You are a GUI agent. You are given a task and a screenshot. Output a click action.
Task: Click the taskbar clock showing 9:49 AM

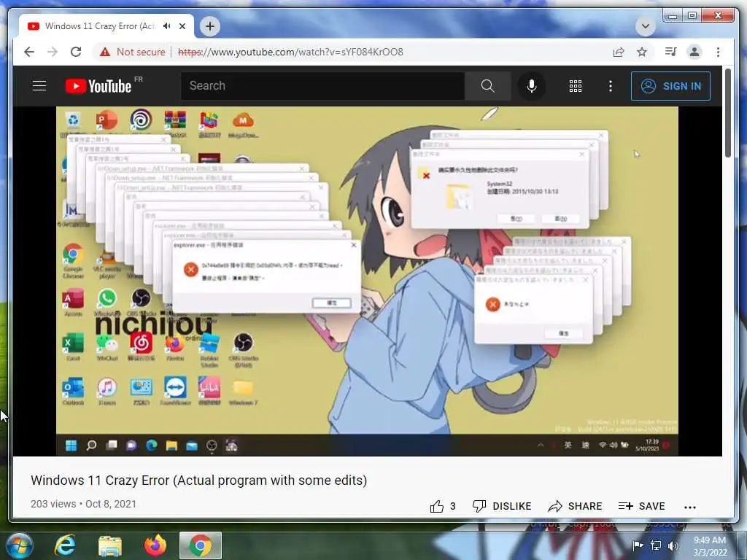[710, 546]
